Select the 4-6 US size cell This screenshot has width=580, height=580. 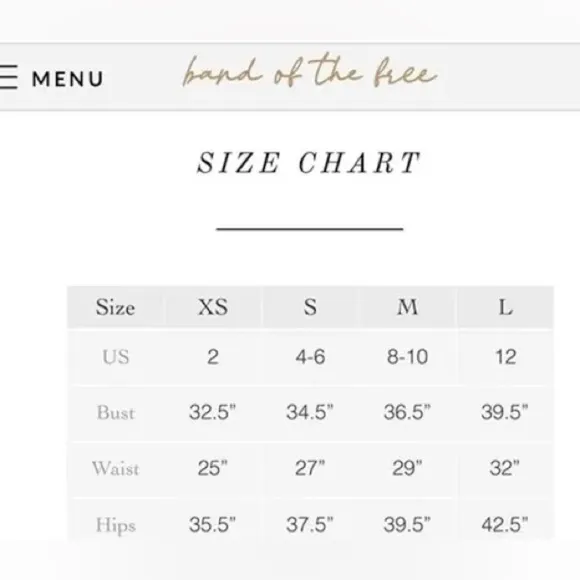coord(310,357)
